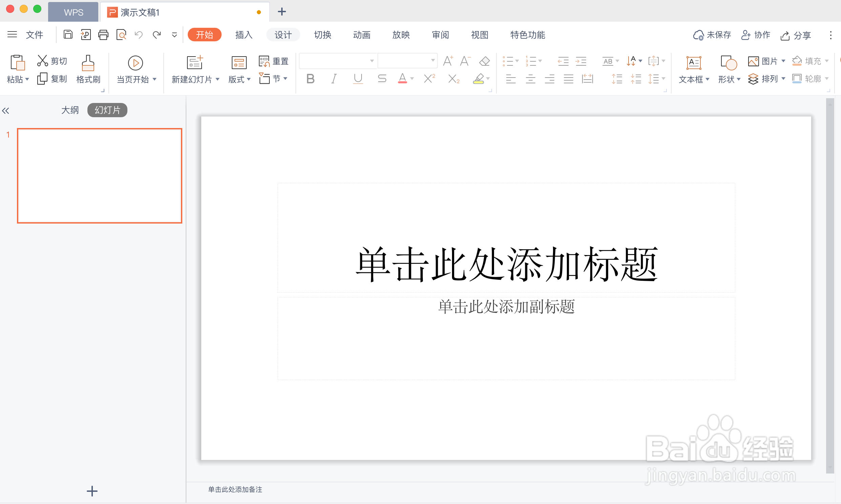Screen dimensions: 841x504
Task: Apply yellow text highlight color
Action: tap(478, 79)
